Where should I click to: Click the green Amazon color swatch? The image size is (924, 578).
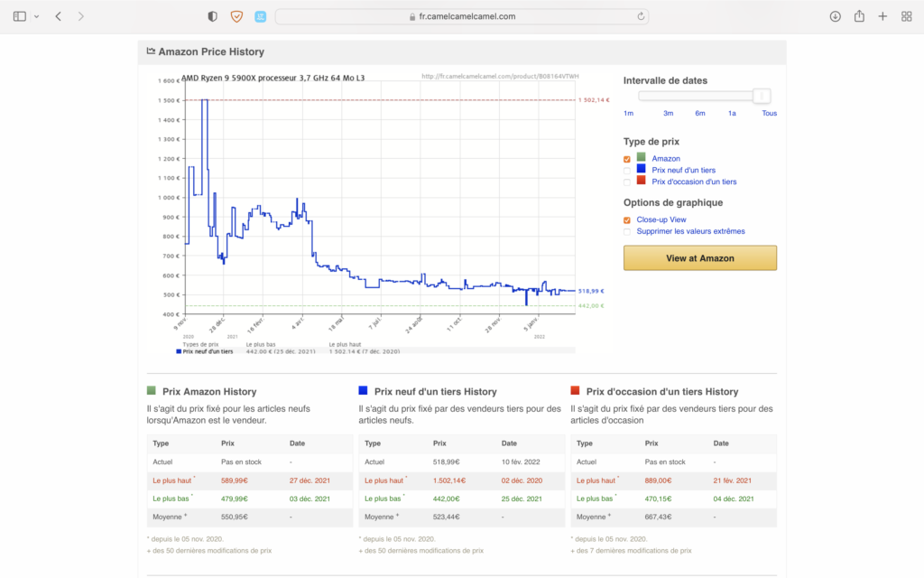pos(642,157)
